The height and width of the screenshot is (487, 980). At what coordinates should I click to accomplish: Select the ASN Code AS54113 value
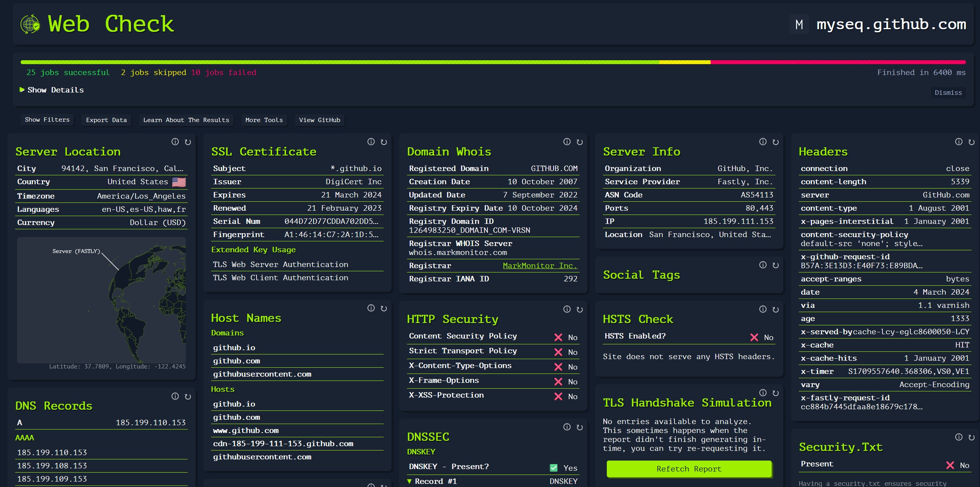pyautogui.click(x=757, y=195)
